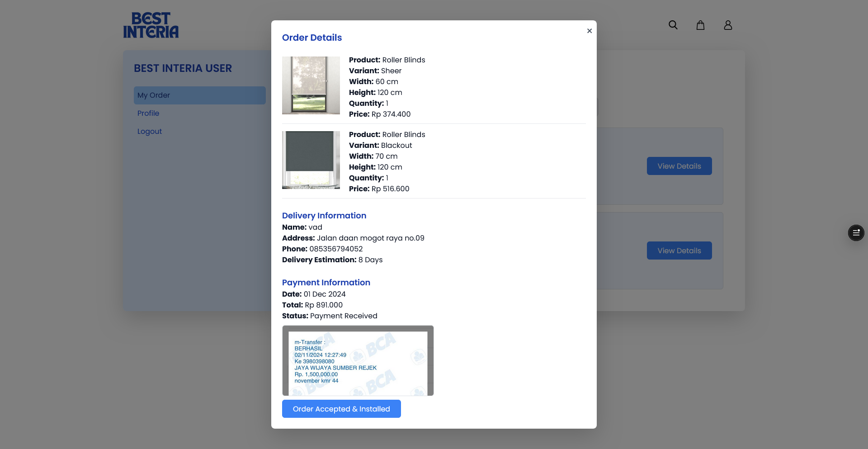The image size is (868, 449).
Task: Click Logout in the sidebar
Action: [150, 132]
